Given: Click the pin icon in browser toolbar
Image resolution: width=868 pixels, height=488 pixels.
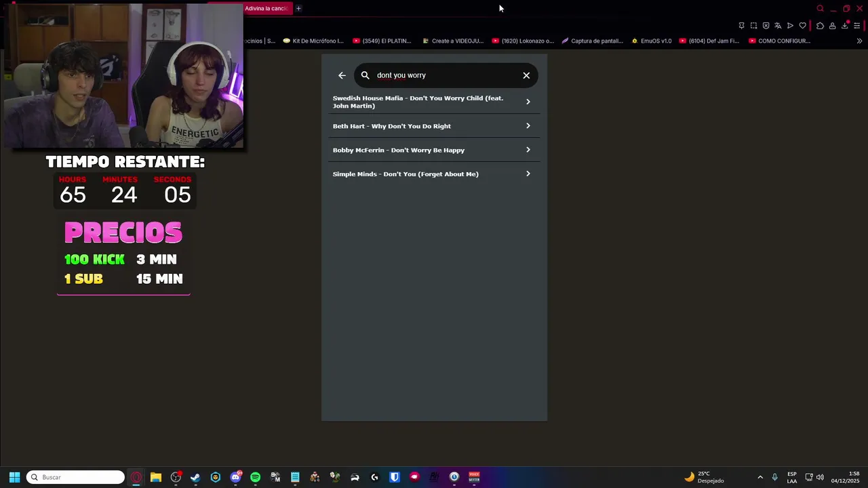Looking at the screenshot, I should [741, 26].
